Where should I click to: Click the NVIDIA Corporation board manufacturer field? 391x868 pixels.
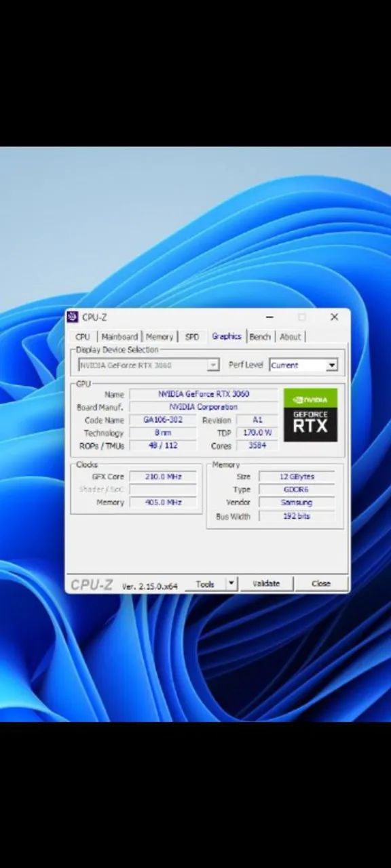tap(204, 407)
